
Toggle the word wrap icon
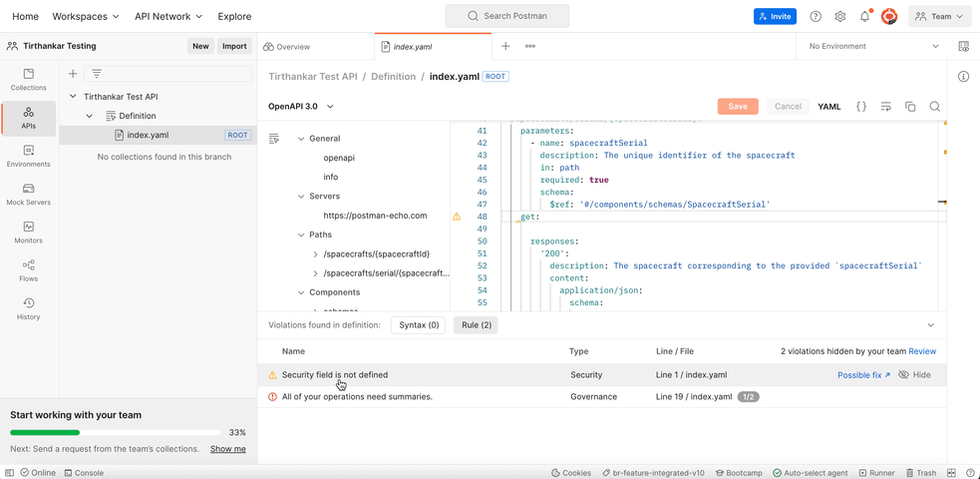click(x=885, y=107)
